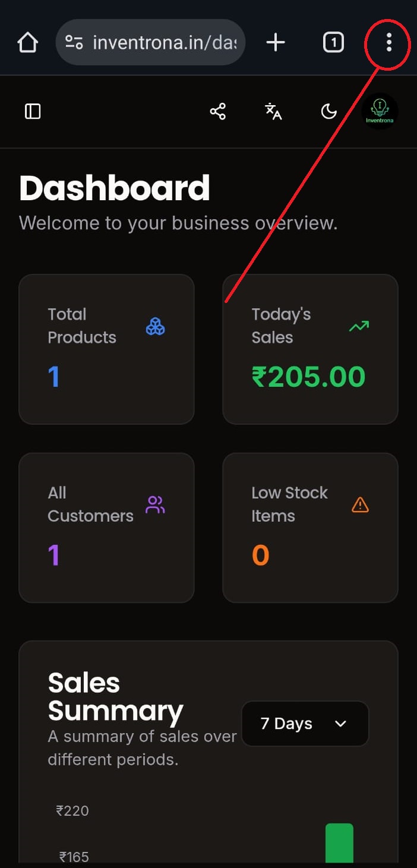The image size is (417, 868).
Task: Toggle dark mode with the moon icon
Action: (328, 111)
